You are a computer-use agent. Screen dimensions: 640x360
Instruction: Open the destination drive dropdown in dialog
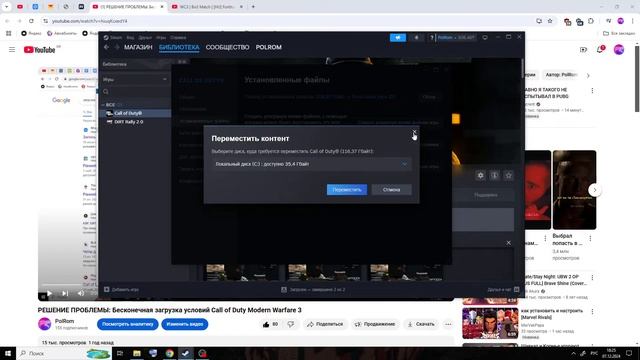pyautogui.click(x=311, y=164)
